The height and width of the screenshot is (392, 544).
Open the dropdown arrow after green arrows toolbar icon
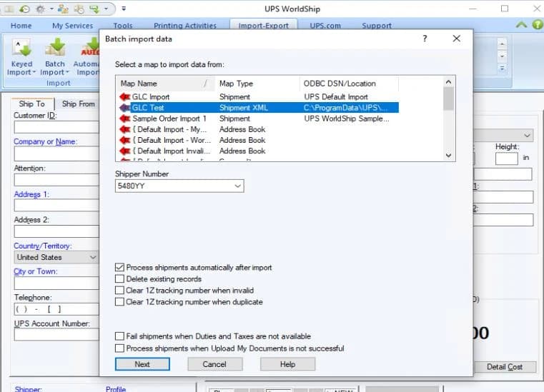tap(107, 9)
